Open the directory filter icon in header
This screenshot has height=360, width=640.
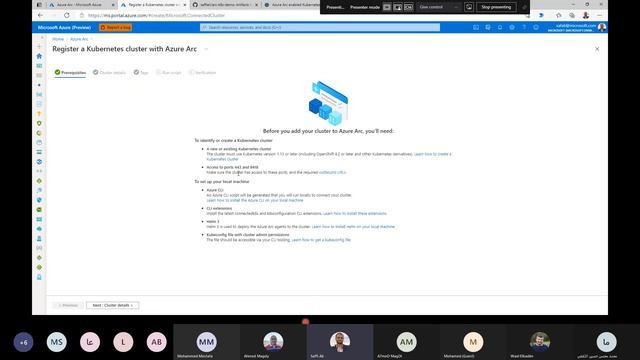pos(488,27)
